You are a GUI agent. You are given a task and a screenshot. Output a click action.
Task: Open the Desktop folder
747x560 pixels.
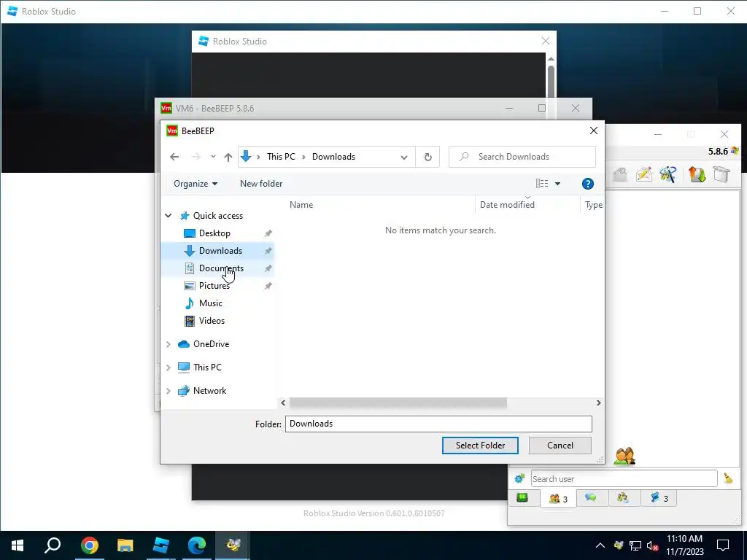214,233
